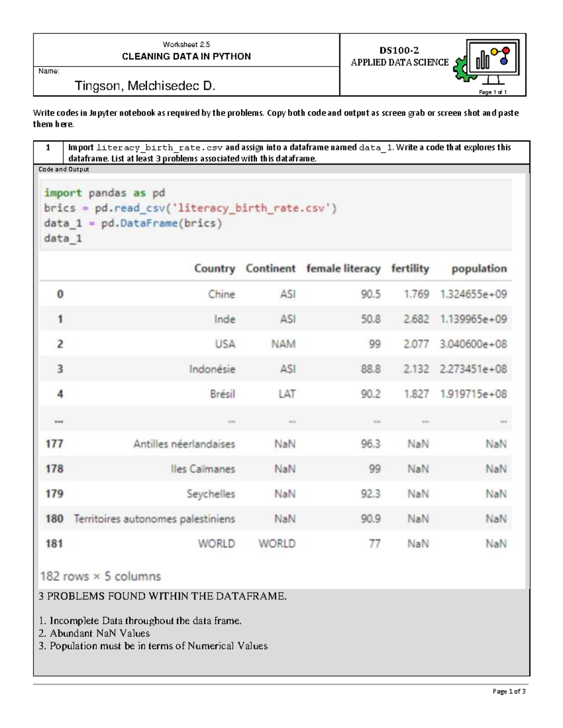The width and height of the screenshot is (563, 728).
Task: Expand the Country column header
Action: (x=215, y=269)
